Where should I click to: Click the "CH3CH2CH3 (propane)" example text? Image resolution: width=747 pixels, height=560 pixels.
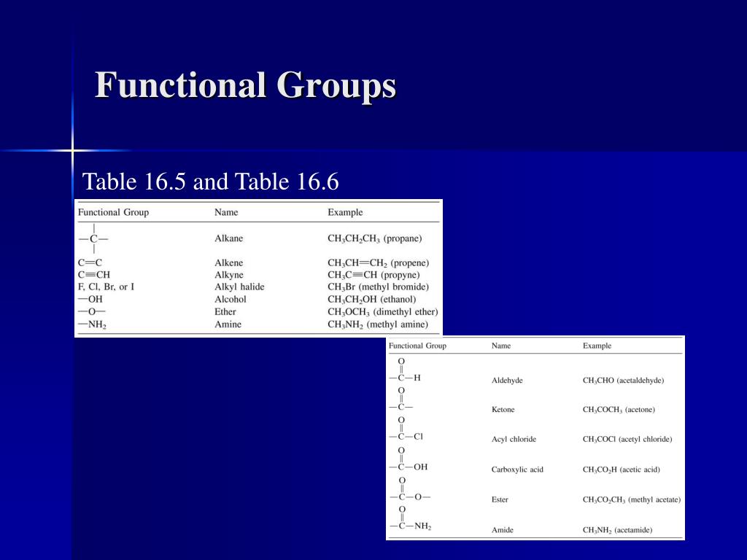click(374, 238)
